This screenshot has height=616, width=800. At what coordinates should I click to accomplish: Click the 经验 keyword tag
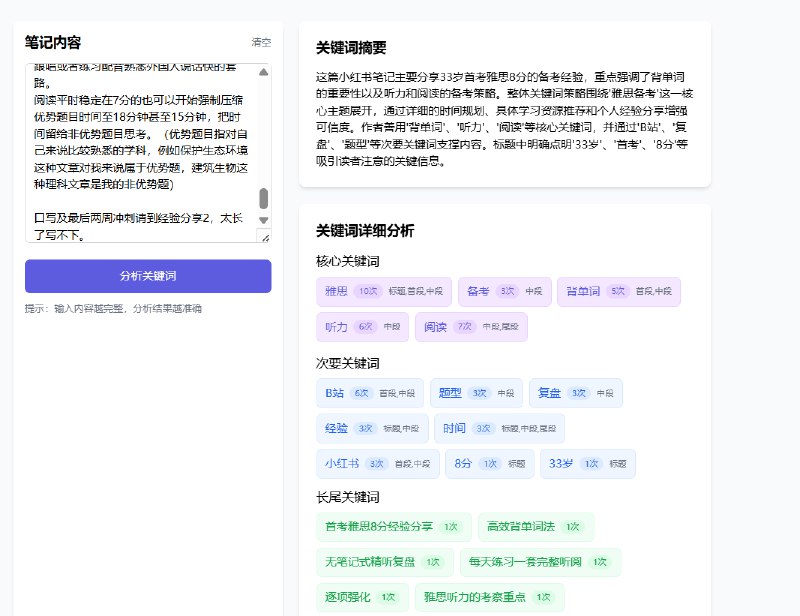pyautogui.click(x=372, y=428)
